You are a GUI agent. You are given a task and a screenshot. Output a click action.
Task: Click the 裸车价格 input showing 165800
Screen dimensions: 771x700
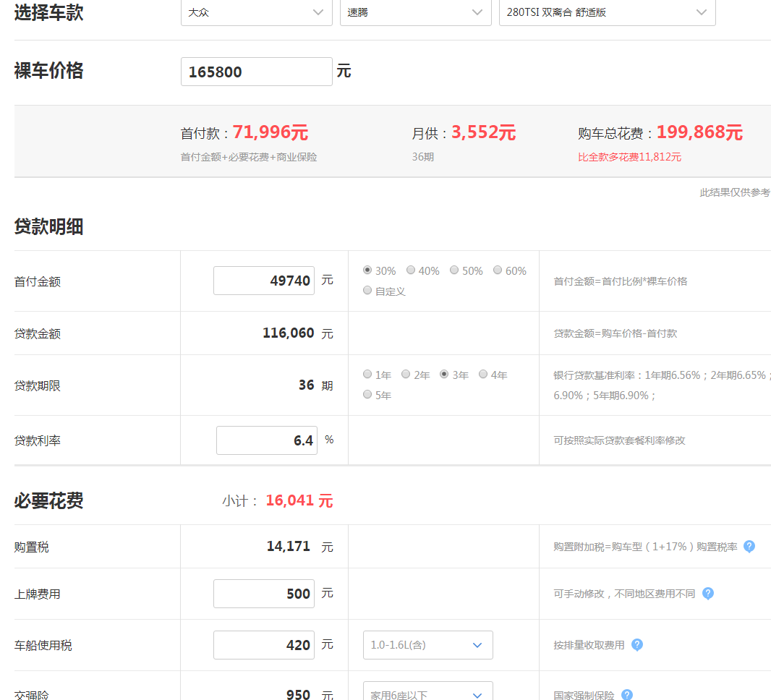click(x=257, y=72)
